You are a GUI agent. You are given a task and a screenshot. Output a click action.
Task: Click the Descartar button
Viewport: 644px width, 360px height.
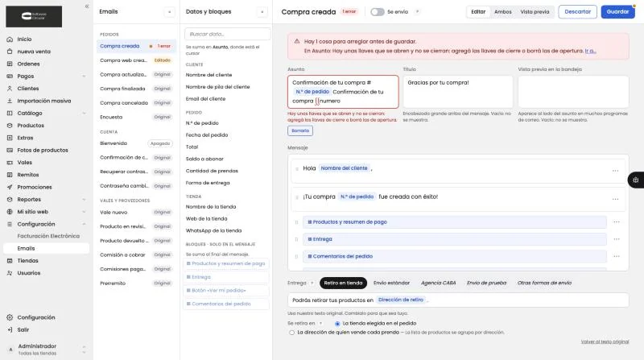point(577,12)
